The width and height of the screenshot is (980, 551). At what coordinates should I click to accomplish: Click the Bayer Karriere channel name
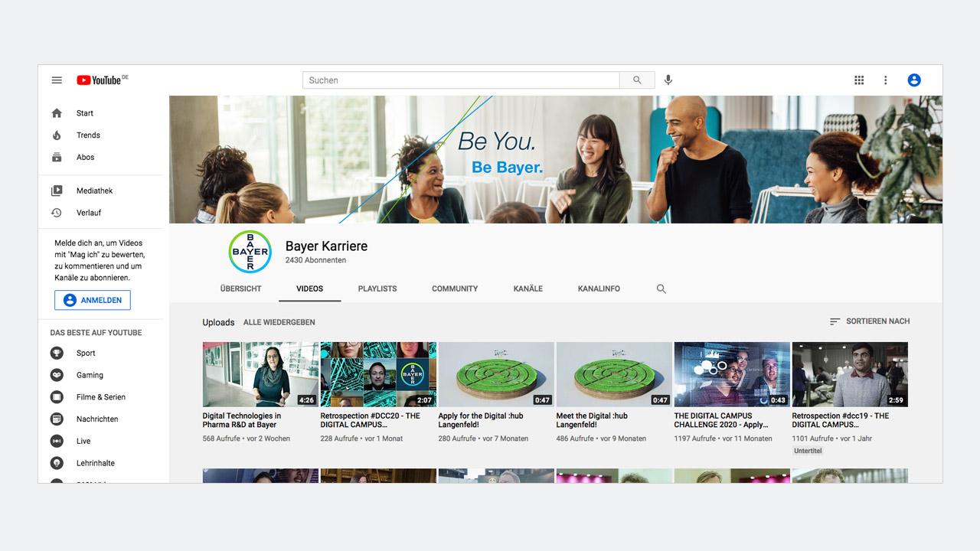(x=326, y=246)
